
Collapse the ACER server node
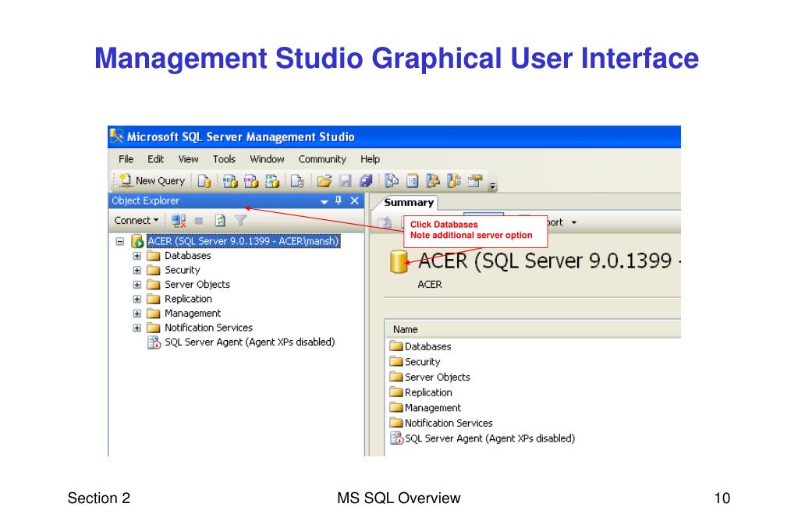pos(120,241)
